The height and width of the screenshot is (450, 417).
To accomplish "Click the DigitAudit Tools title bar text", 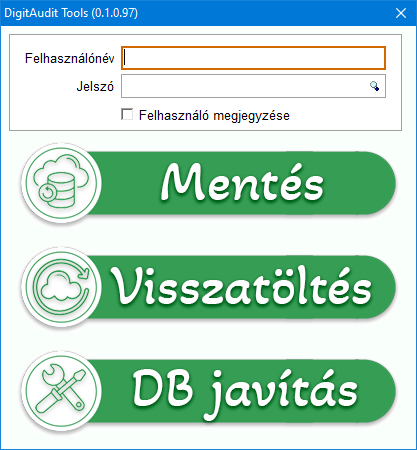I will tap(71, 13).
